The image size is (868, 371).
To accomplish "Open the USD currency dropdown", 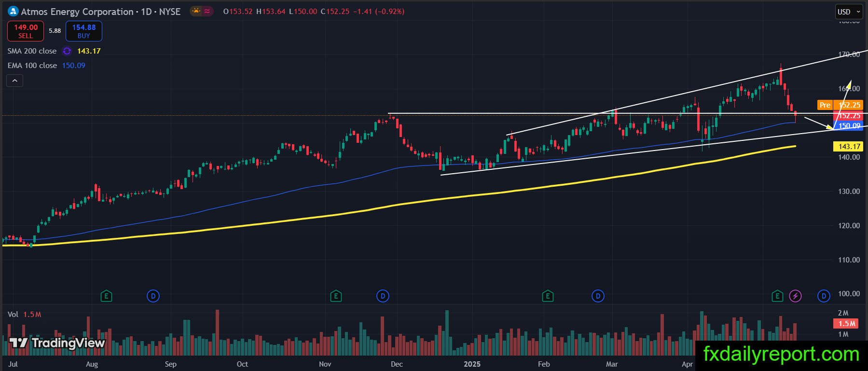I will 849,12.
